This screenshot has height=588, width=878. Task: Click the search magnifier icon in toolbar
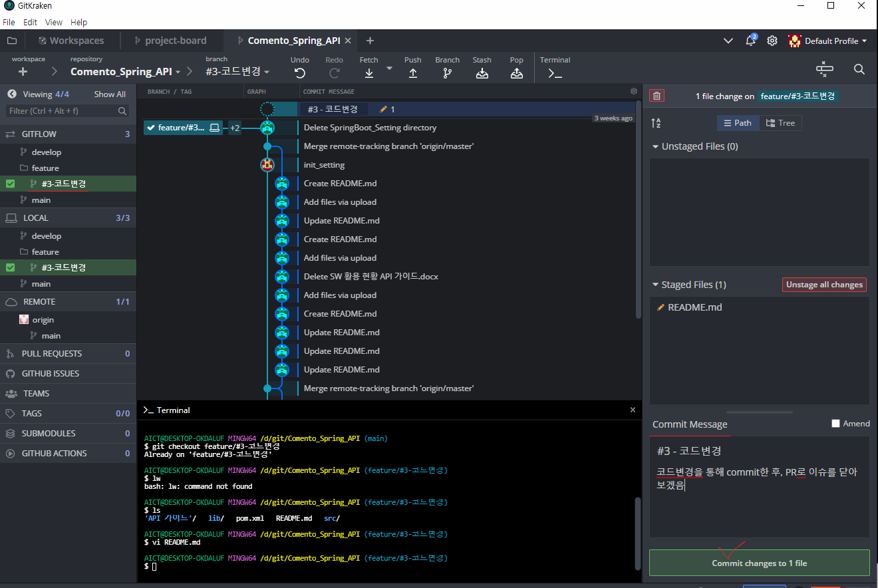(859, 69)
